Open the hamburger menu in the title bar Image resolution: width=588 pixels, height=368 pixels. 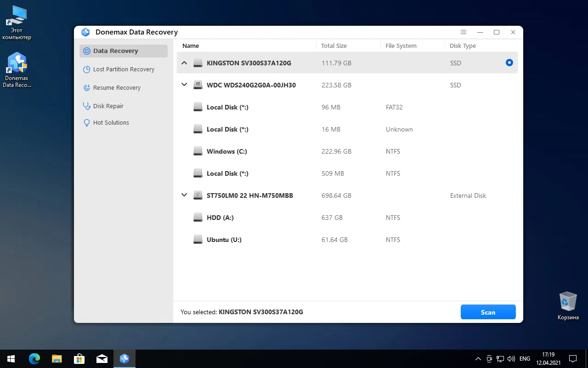(x=463, y=32)
